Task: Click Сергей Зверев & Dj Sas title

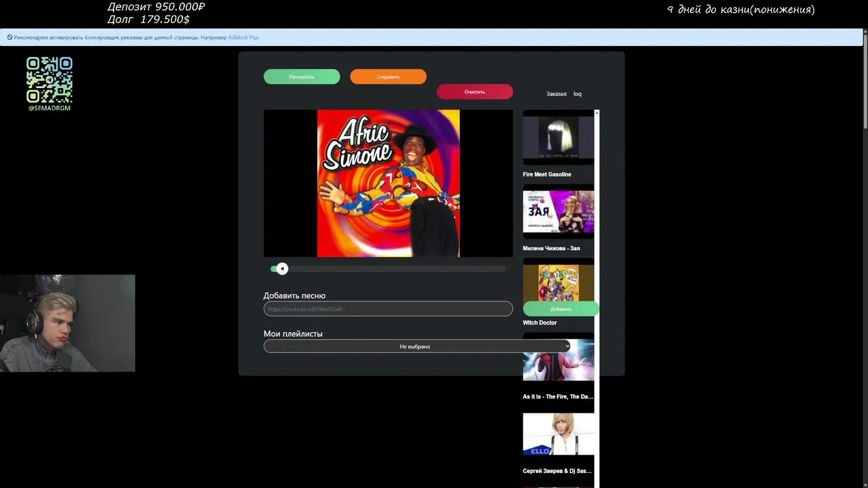Action: point(557,471)
